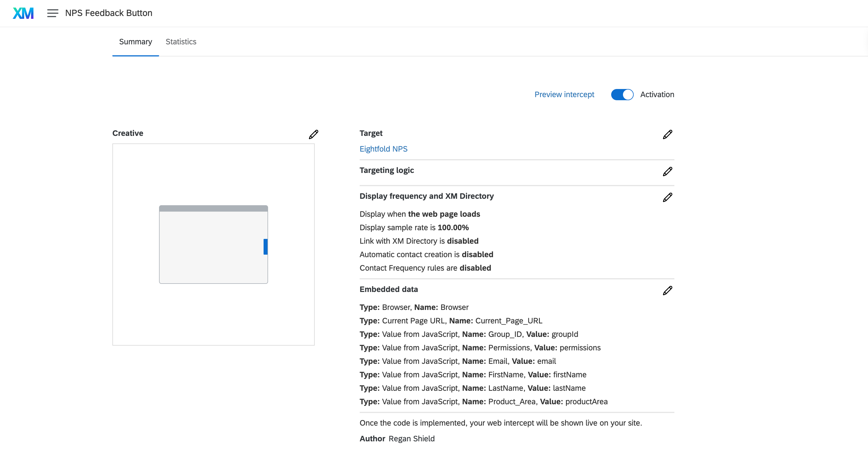Screen dimensions: 868x468
Task: Click the blue feedback tab in preview
Action: pyautogui.click(x=266, y=247)
